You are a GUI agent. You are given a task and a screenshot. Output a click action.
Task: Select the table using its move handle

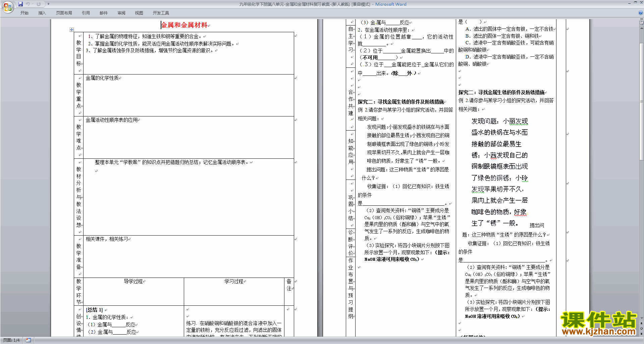71,30
